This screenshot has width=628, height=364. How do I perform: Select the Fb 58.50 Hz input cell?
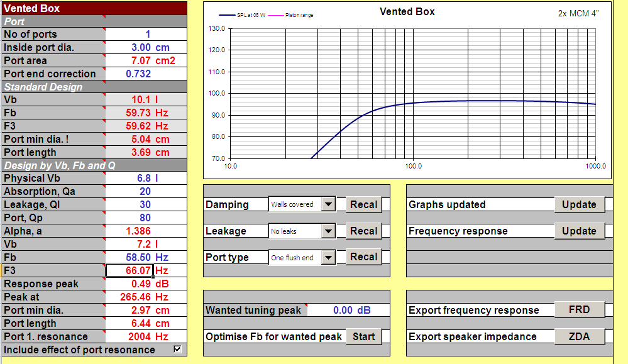(x=146, y=257)
